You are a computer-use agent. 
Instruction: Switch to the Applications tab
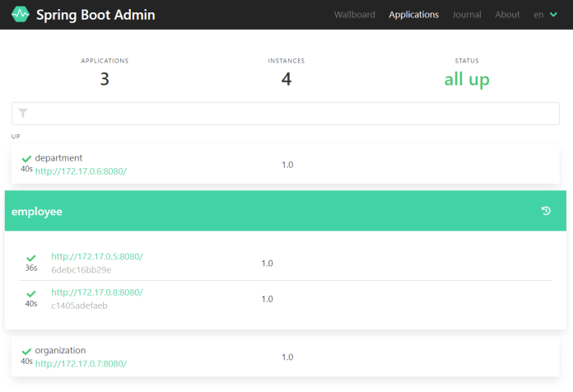(x=413, y=15)
